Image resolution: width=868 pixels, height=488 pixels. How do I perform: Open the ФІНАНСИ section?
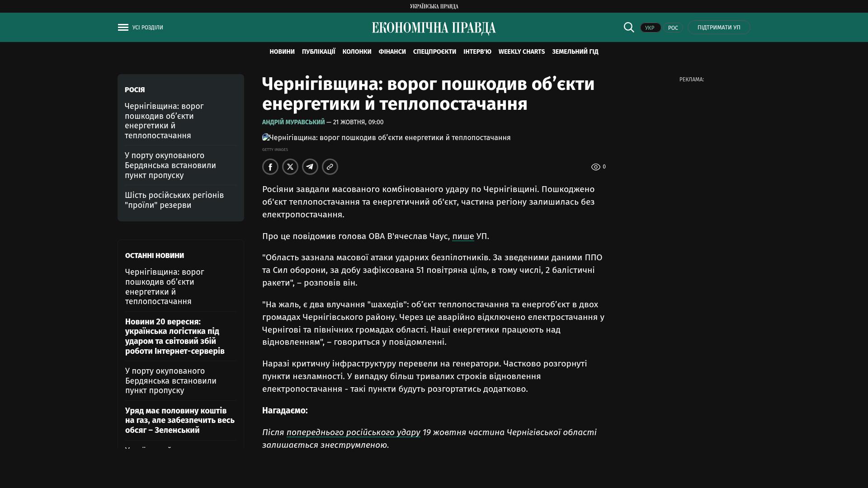[x=392, y=52]
